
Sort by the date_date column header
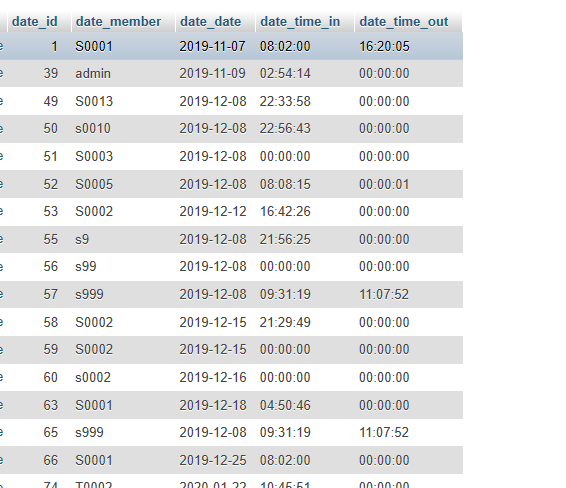(210, 22)
